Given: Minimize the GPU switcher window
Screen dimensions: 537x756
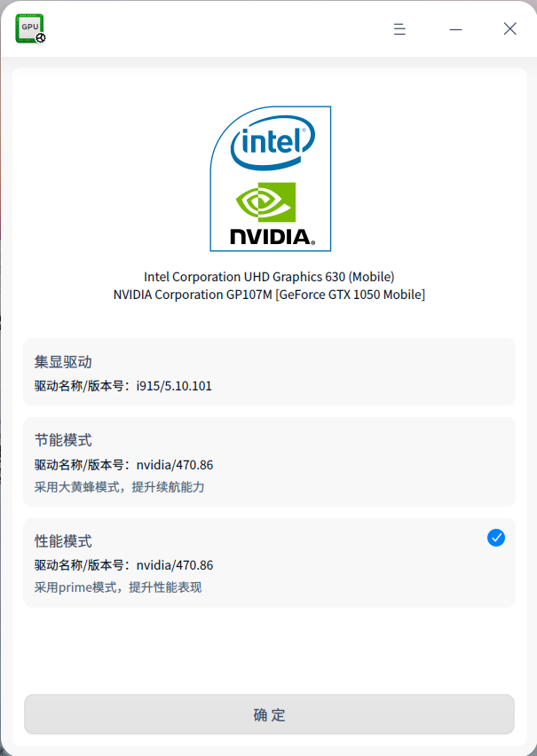Looking at the screenshot, I should click(x=455, y=28).
